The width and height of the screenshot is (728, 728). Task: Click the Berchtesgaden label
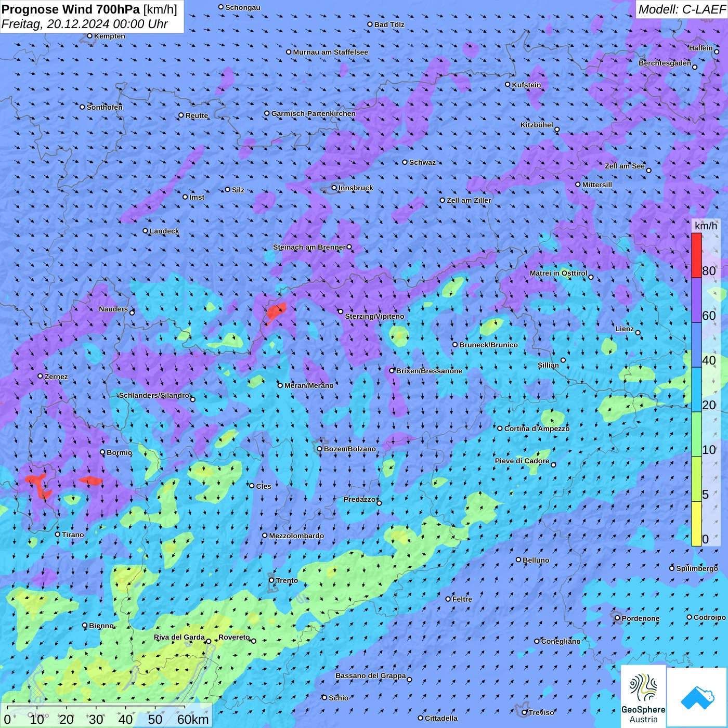665,63
